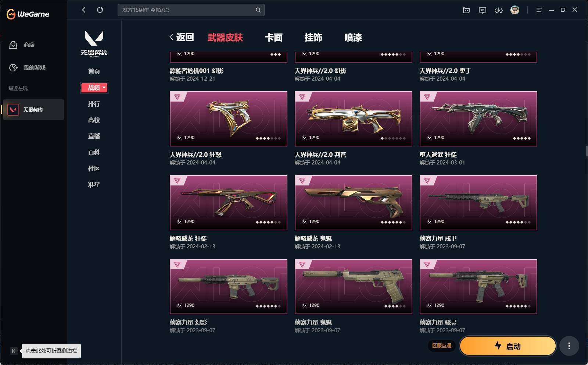588x365 pixels.
Task: Open the folder icon in the title bar
Action: pyautogui.click(x=466, y=10)
